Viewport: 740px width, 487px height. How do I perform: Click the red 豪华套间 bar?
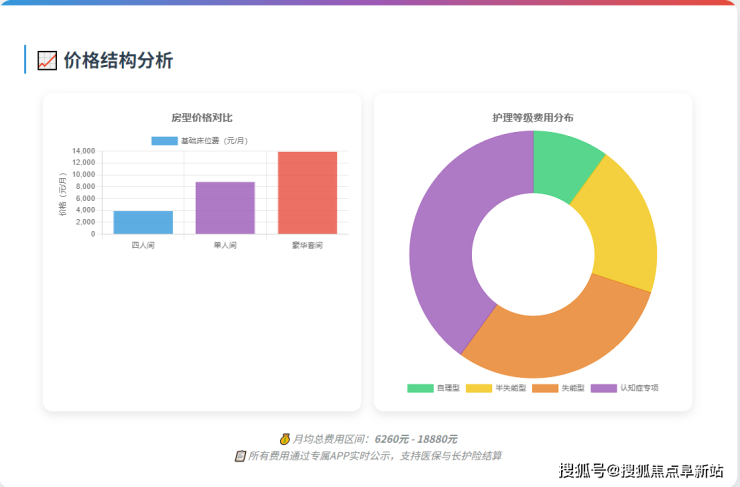307,192
